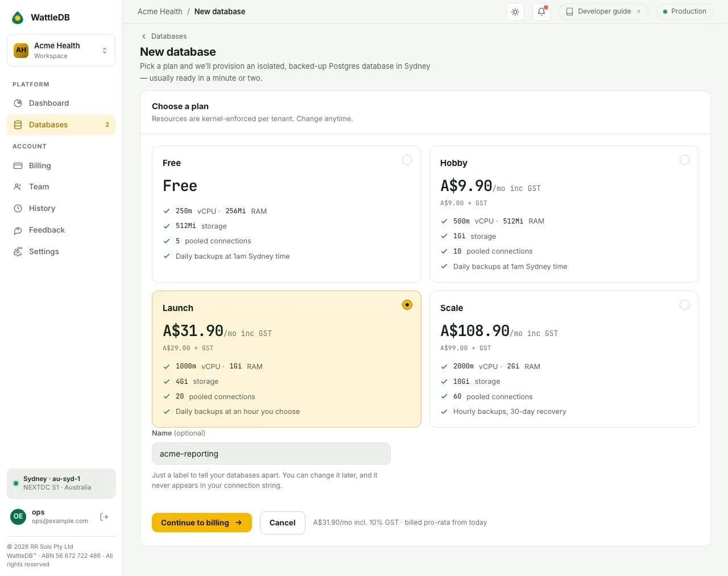Open the Feedback menu item

click(61, 230)
